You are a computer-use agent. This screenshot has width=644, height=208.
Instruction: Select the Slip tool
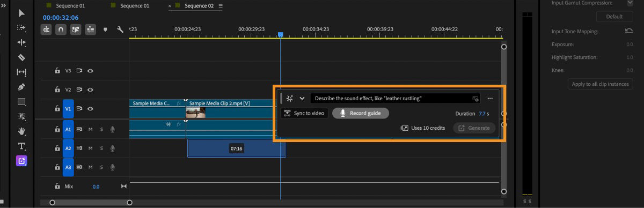tap(21, 72)
